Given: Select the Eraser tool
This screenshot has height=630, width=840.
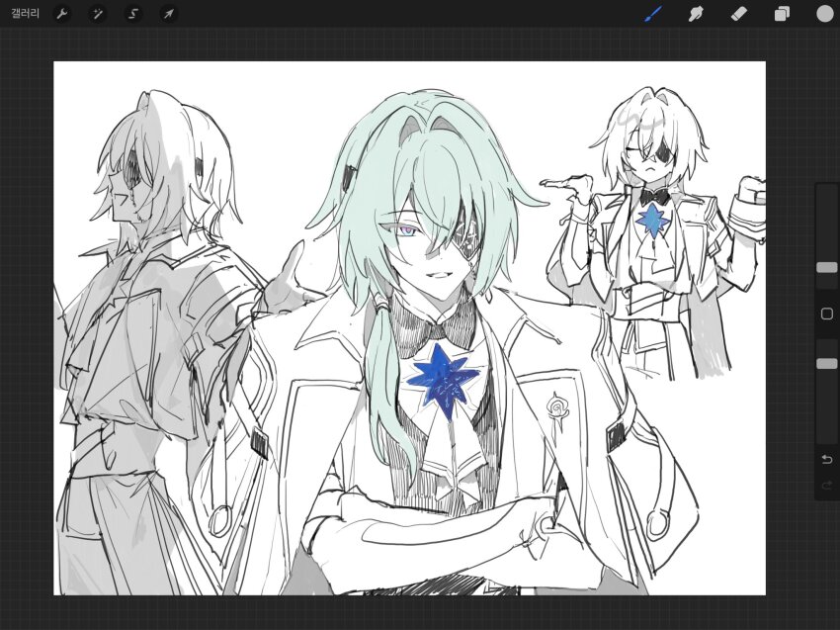Looking at the screenshot, I should (x=738, y=14).
